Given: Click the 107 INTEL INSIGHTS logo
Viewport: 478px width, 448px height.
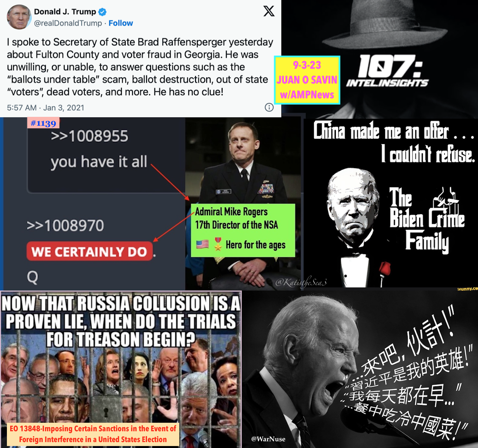Looking at the screenshot, I should [x=387, y=71].
